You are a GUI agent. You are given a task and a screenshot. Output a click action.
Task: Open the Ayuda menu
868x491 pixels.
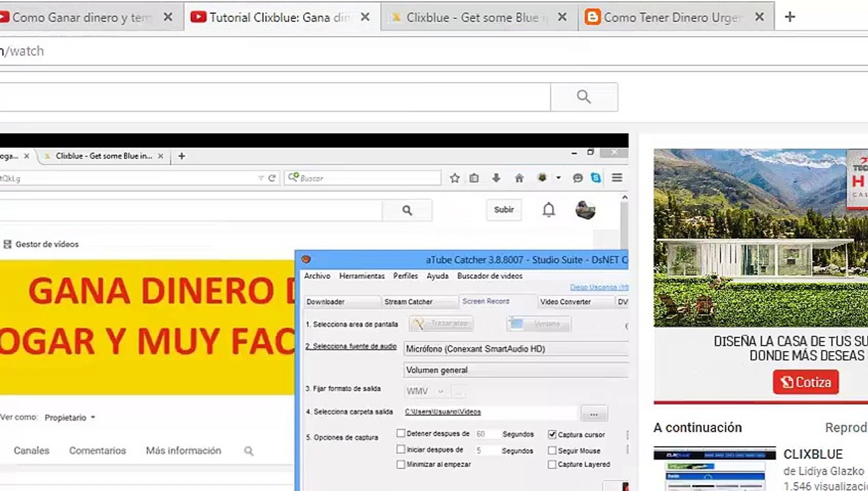coord(437,276)
